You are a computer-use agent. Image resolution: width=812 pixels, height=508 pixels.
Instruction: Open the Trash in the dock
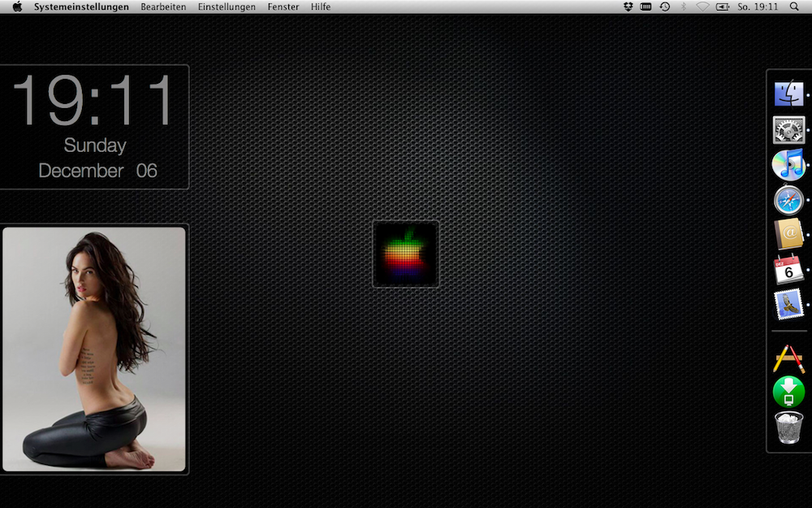click(x=788, y=428)
